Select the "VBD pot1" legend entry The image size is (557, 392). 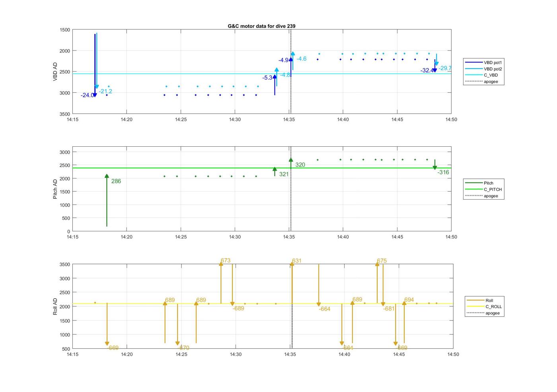pyautogui.click(x=484, y=62)
